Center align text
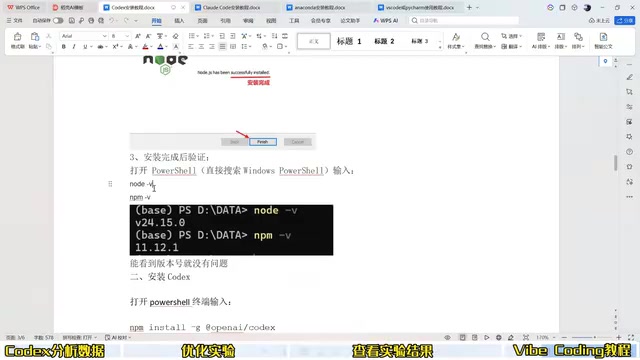 pyautogui.click(x=201, y=47)
